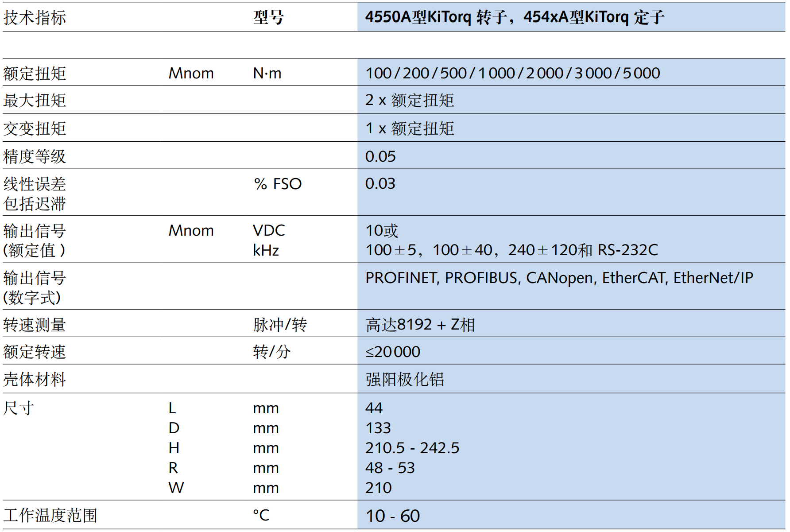Click the dimension letter W

176,488
